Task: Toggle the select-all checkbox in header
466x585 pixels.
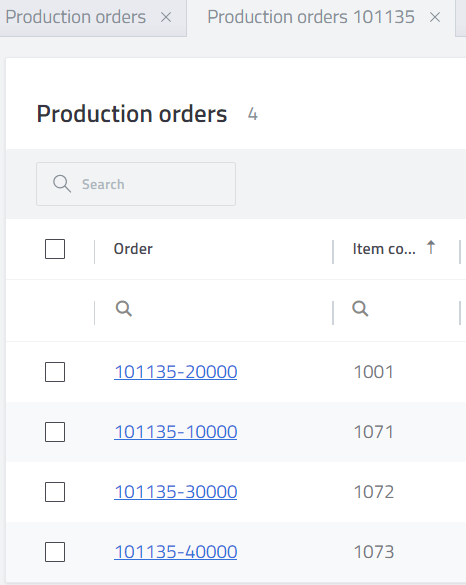Action: [x=55, y=249]
